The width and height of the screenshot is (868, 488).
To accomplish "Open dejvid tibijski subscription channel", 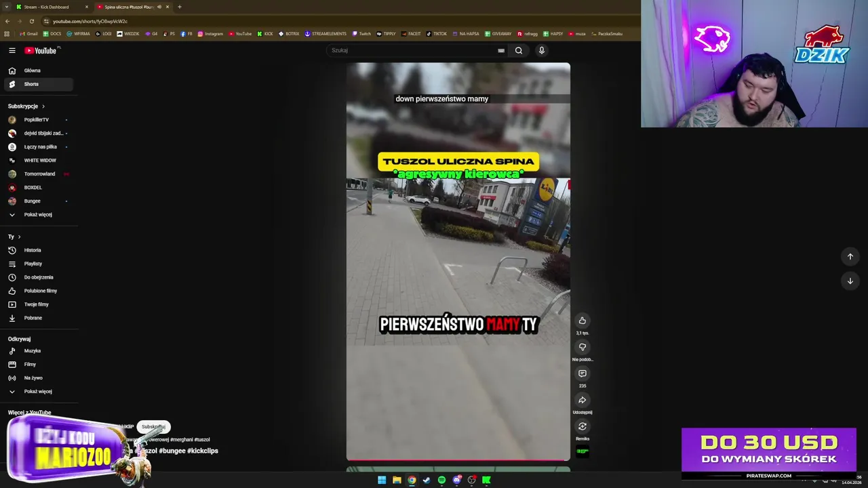I will coord(39,134).
